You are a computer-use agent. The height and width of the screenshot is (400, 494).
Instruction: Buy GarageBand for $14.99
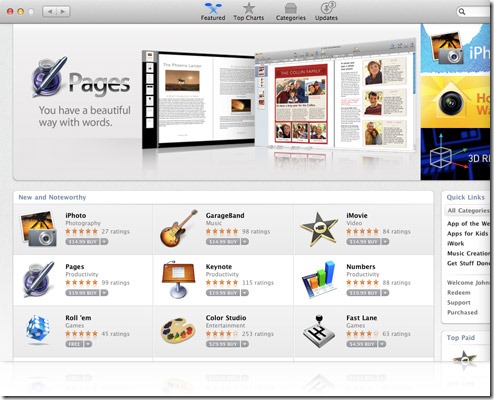[x=223, y=241]
